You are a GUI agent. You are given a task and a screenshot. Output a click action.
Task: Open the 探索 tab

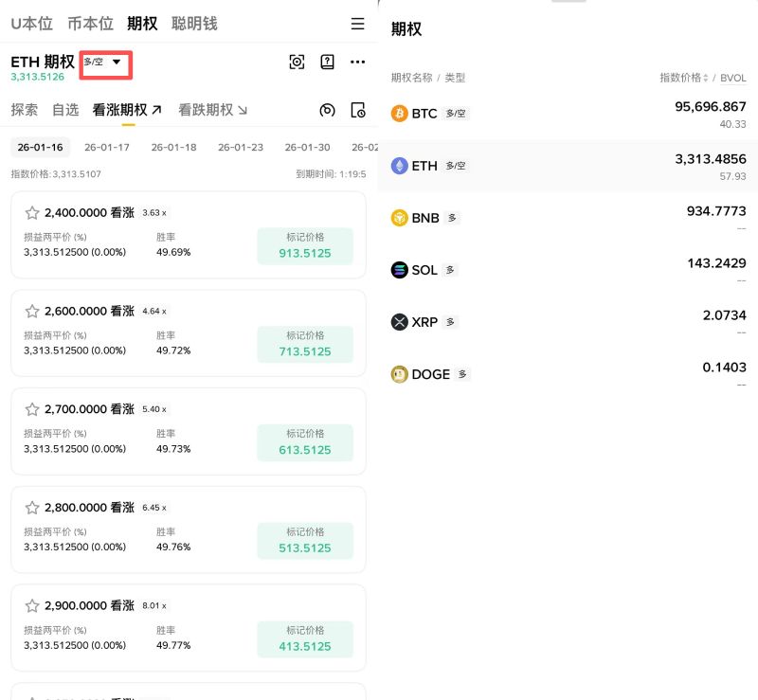click(25, 110)
